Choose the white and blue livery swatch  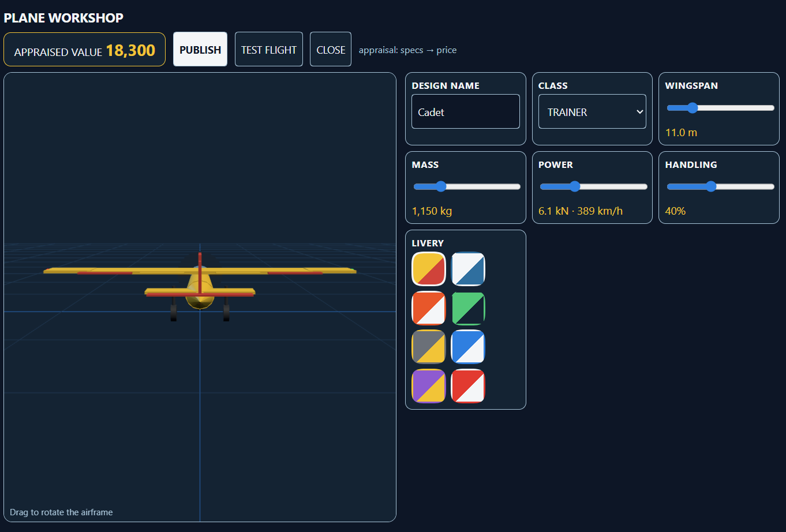(468, 269)
